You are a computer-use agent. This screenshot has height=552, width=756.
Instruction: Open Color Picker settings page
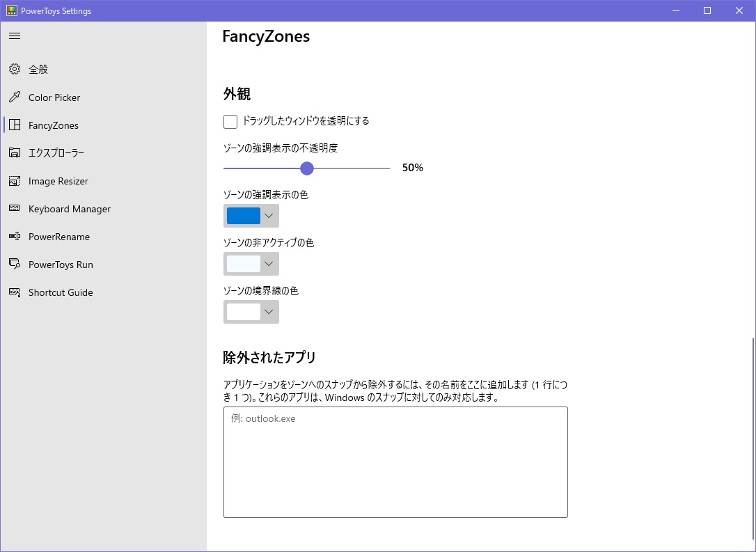[x=103, y=97]
